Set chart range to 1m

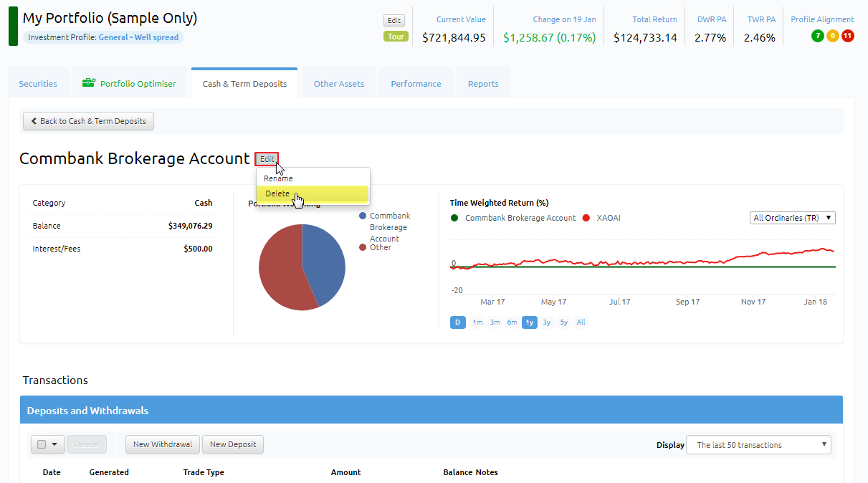[x=477, y=322]
